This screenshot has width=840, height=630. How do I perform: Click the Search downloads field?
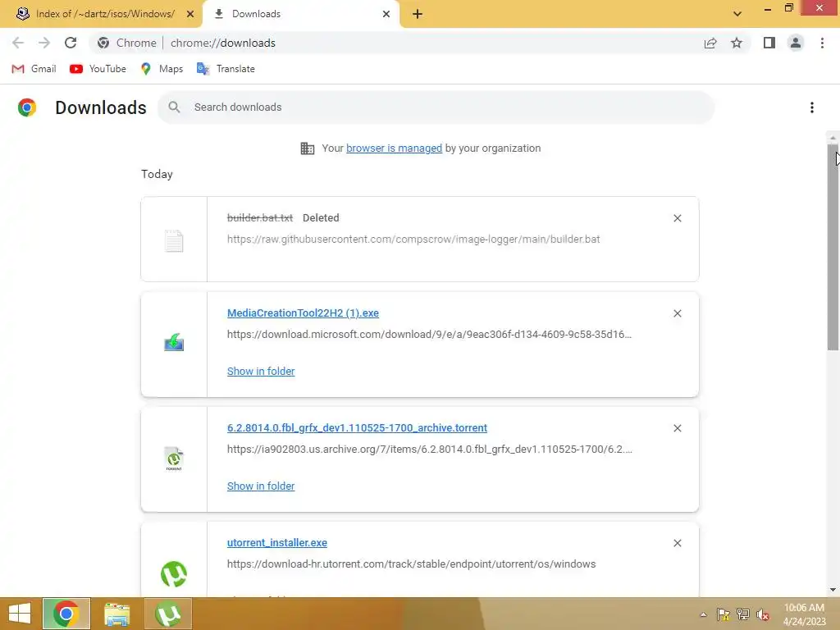click(436, 107)
